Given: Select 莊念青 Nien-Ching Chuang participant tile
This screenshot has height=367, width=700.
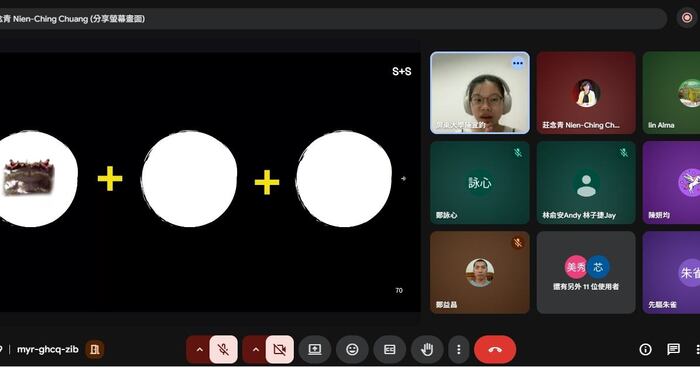Looking at the screenshot, I should click(586, 92).
